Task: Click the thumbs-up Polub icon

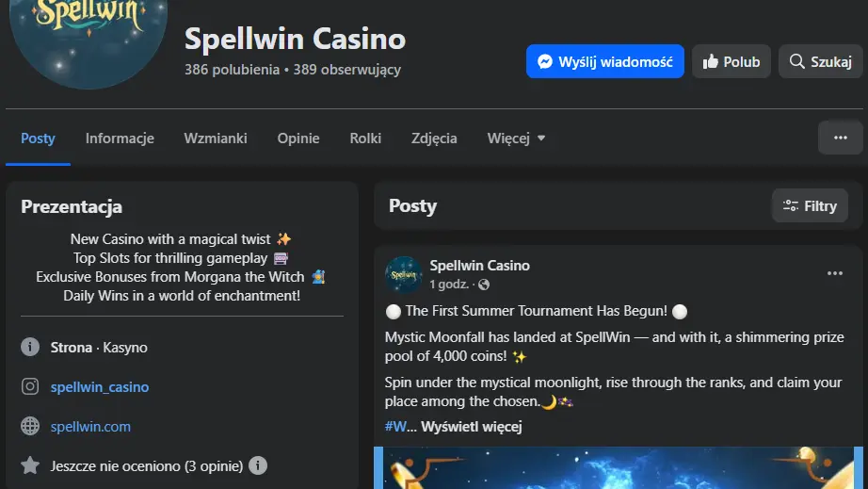Action: point(711,62)
